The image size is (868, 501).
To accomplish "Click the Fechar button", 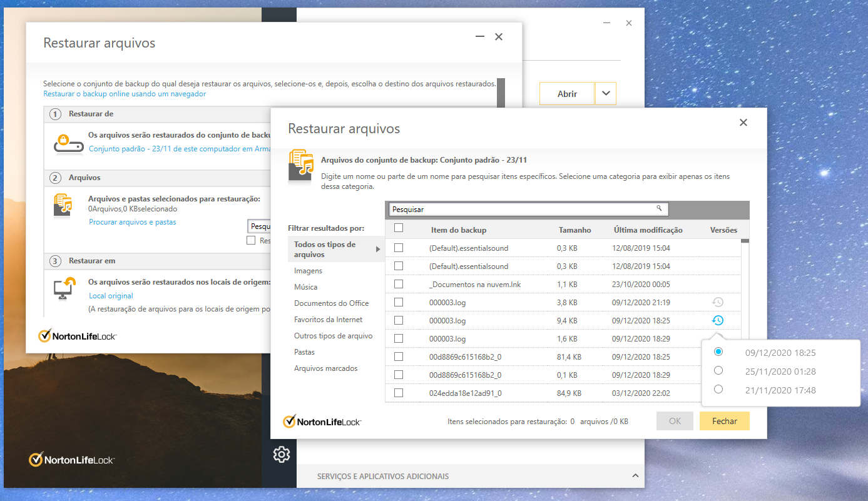I will click(x=725, y=421).
